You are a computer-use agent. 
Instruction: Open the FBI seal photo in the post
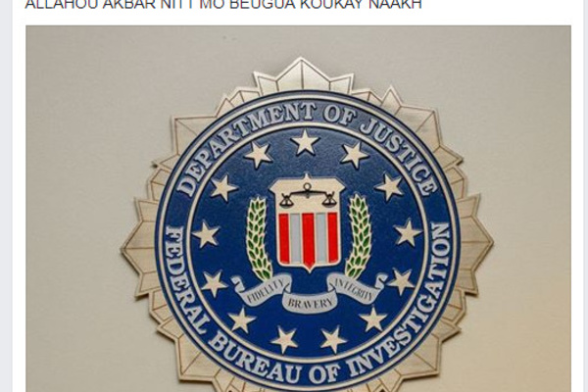pyautogui.click(x=298, y=209)
